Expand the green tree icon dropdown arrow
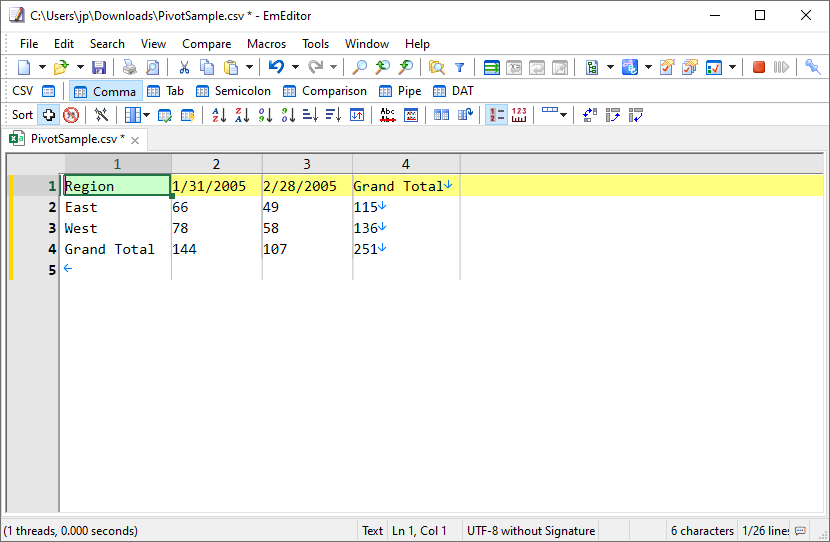 610,67
